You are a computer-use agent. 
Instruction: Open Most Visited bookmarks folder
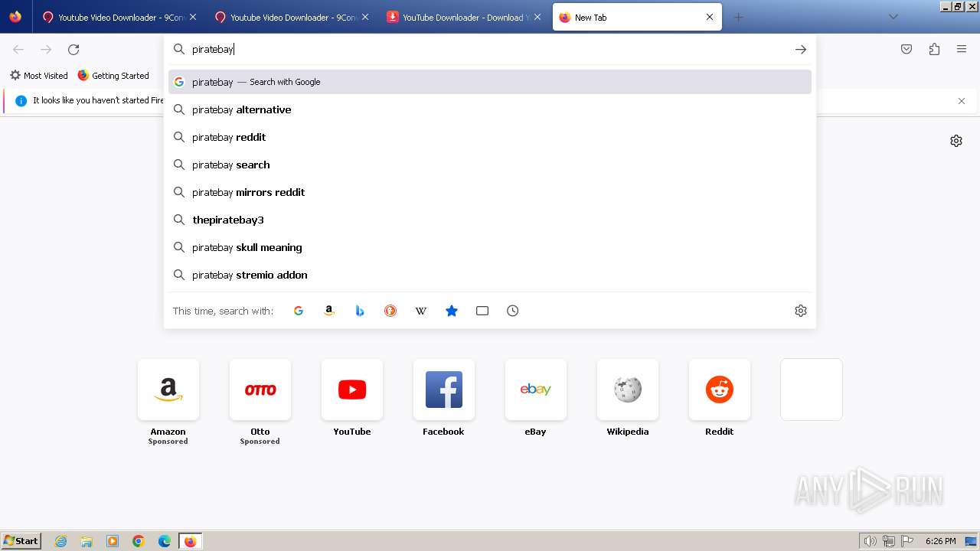pos(39,76)
